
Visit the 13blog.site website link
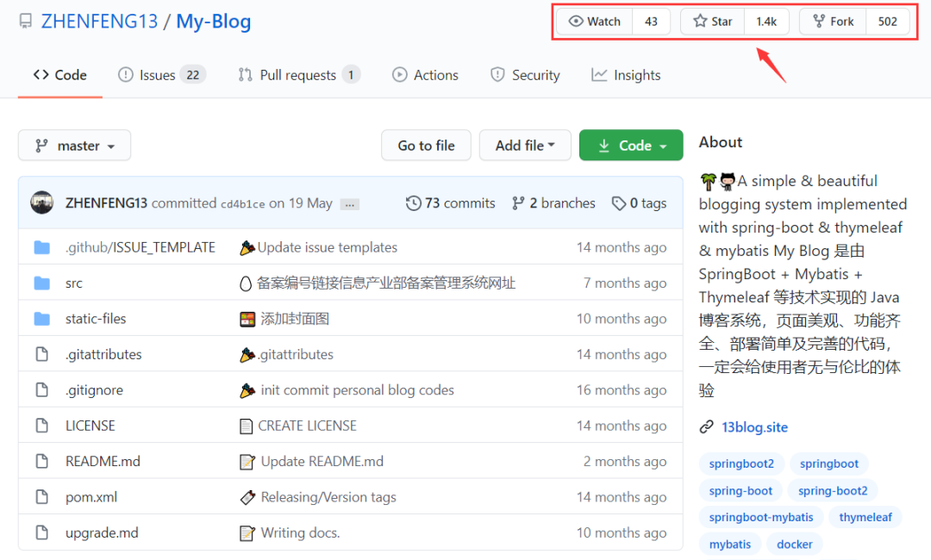point(754,427)
